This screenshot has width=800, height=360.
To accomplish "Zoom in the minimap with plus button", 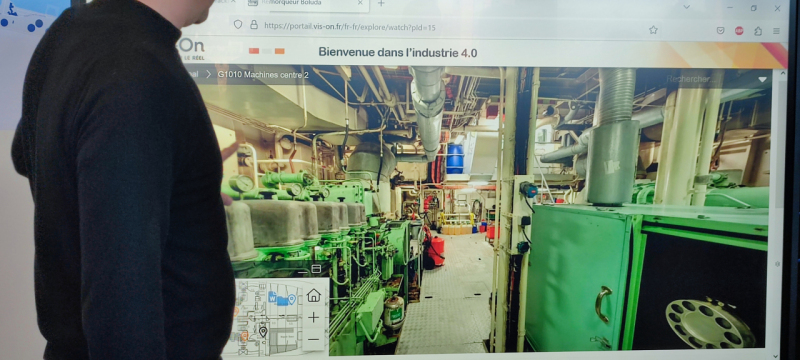I will click(x=313, y=318).
